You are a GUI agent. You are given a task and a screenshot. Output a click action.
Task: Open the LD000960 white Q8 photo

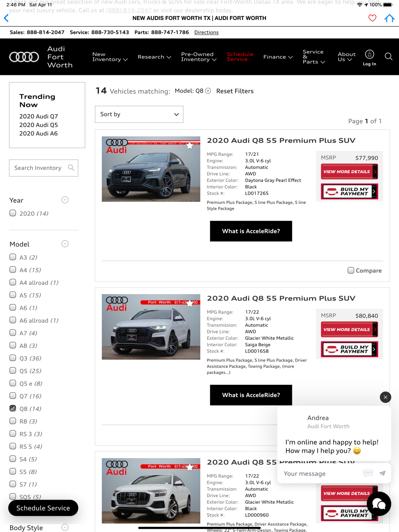pos(151,491)
